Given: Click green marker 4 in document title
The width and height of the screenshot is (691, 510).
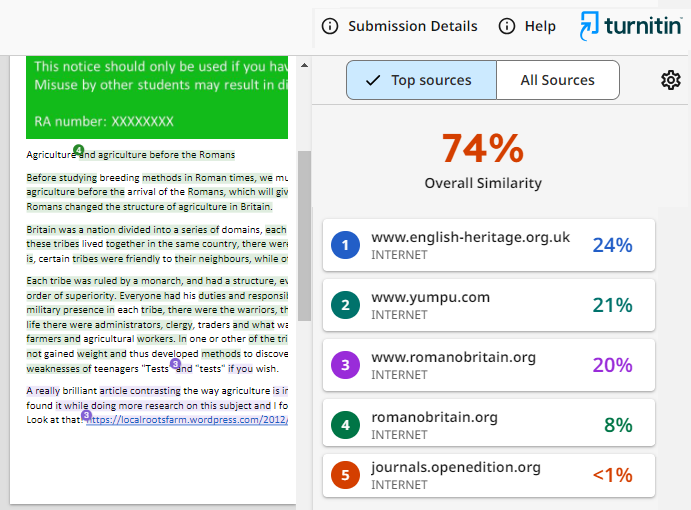Looking at the screenshot, I should (x=78, y=150).
